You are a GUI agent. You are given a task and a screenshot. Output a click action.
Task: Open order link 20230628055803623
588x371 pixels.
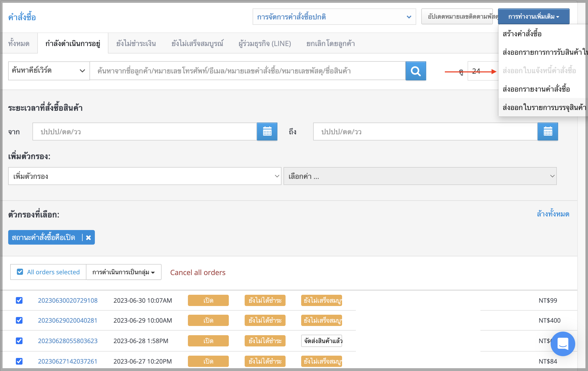coord(68,341)
